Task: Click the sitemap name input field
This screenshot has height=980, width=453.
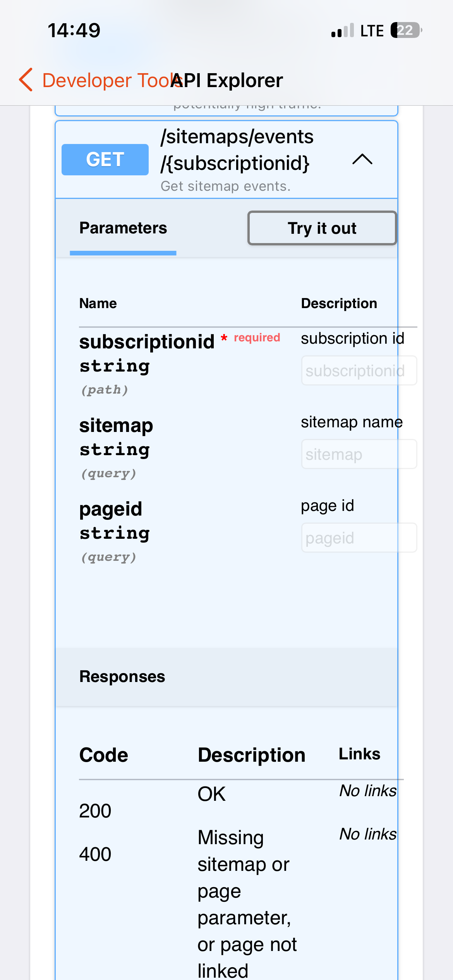Action: coord(359,454)
